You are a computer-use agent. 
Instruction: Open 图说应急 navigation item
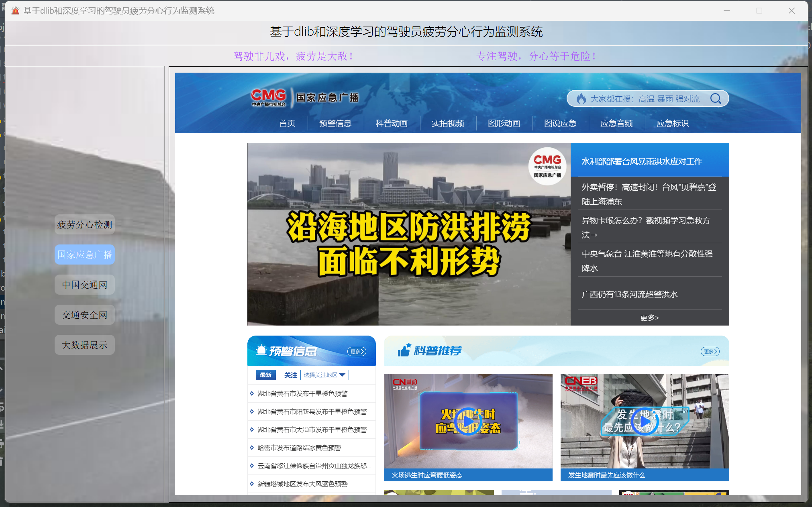pos(560,123)
